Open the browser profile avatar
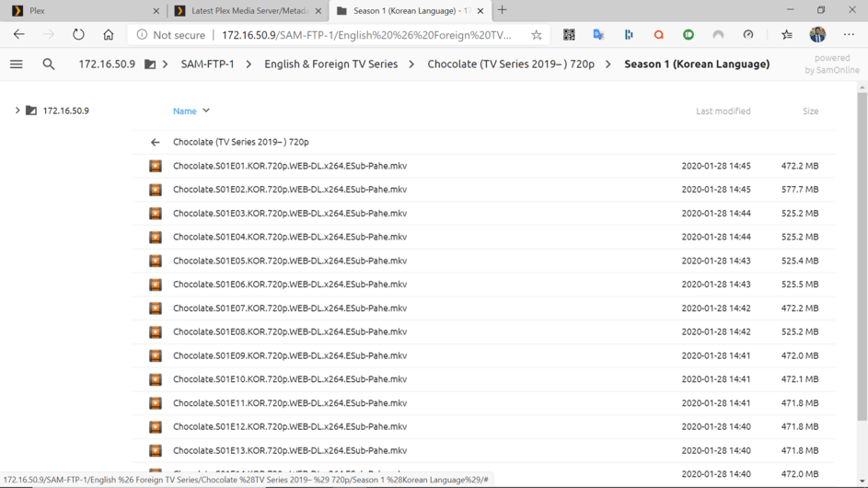Image resolution: width=868 pixels, height=488 pixels. pyautogui.click(x=817, y=34)
